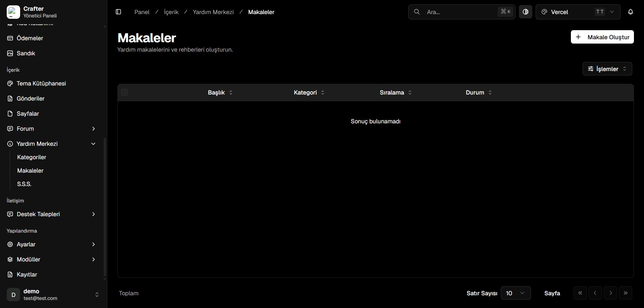Click the Crafter logo icon
644x308 pixels.
click(x=13, y=12)
